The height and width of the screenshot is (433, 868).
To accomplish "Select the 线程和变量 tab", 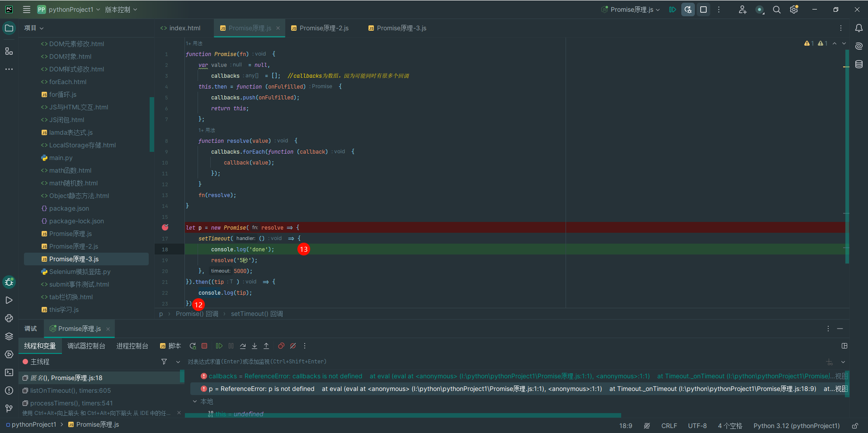I will coord(40,346).
